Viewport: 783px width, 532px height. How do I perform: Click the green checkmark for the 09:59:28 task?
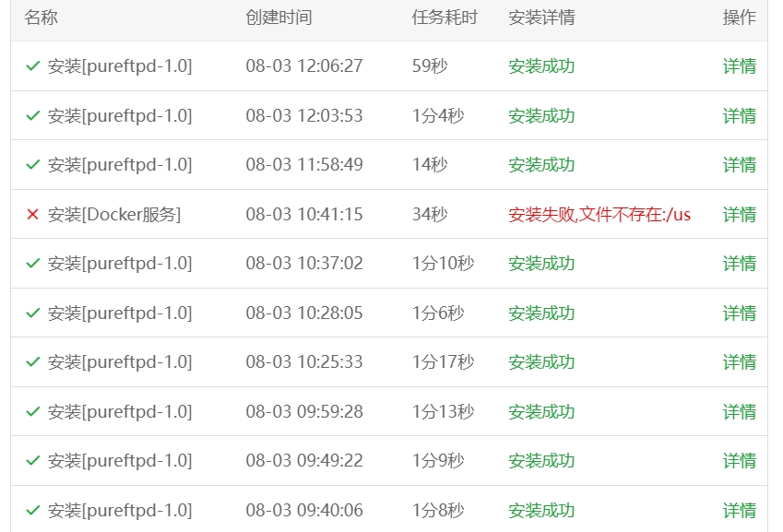[x=33, y=412]
